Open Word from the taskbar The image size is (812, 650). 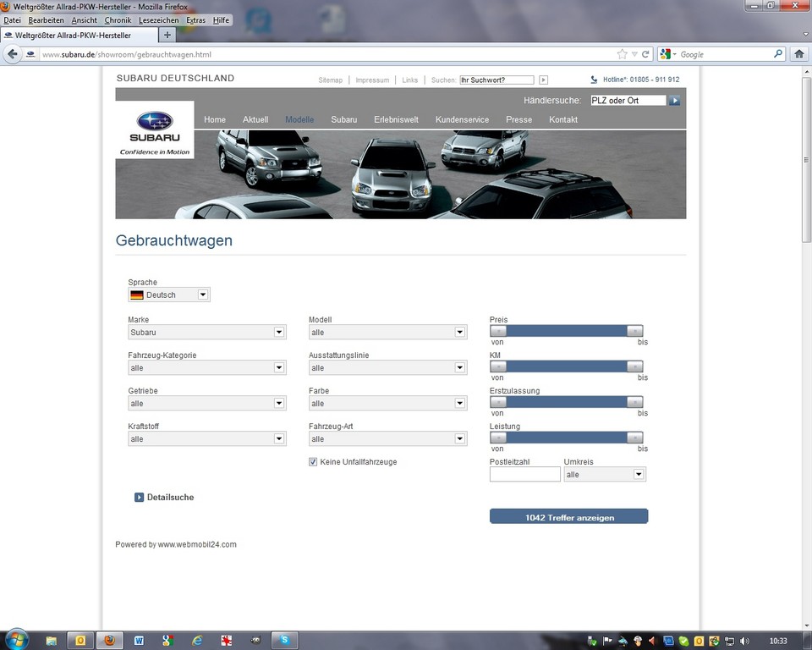coord(139,641)
